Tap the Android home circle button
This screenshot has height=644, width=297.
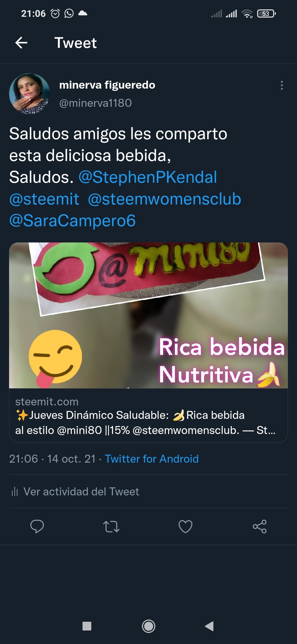tap(148, 626)
